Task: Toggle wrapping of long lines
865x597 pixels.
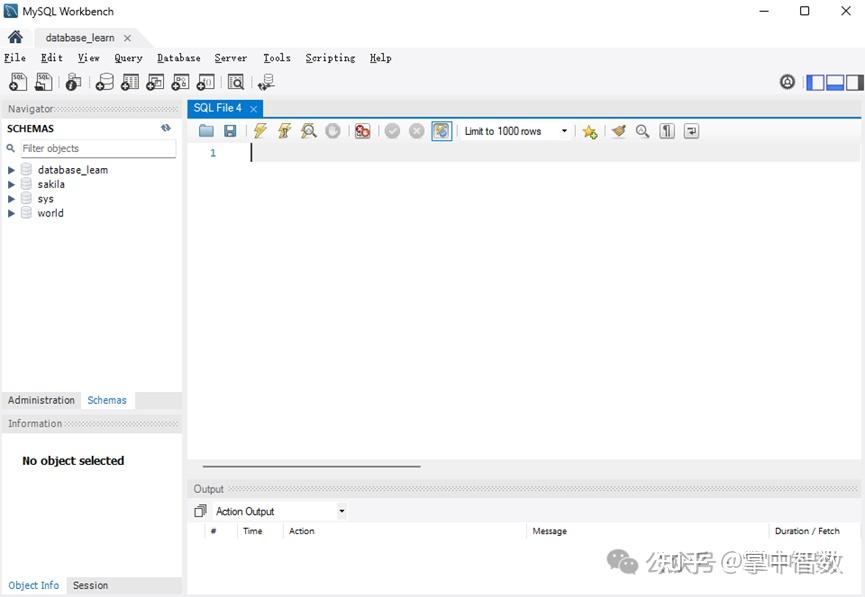Action: 691,131
